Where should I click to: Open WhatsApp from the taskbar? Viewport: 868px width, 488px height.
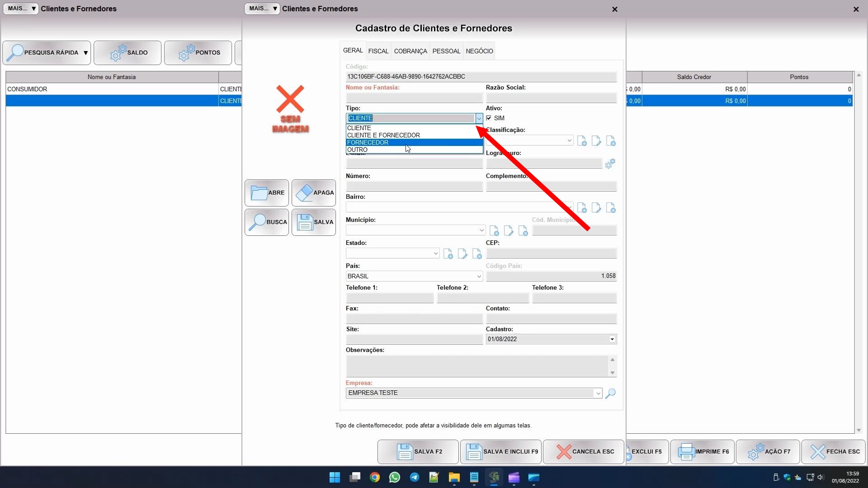coord(394,477)
